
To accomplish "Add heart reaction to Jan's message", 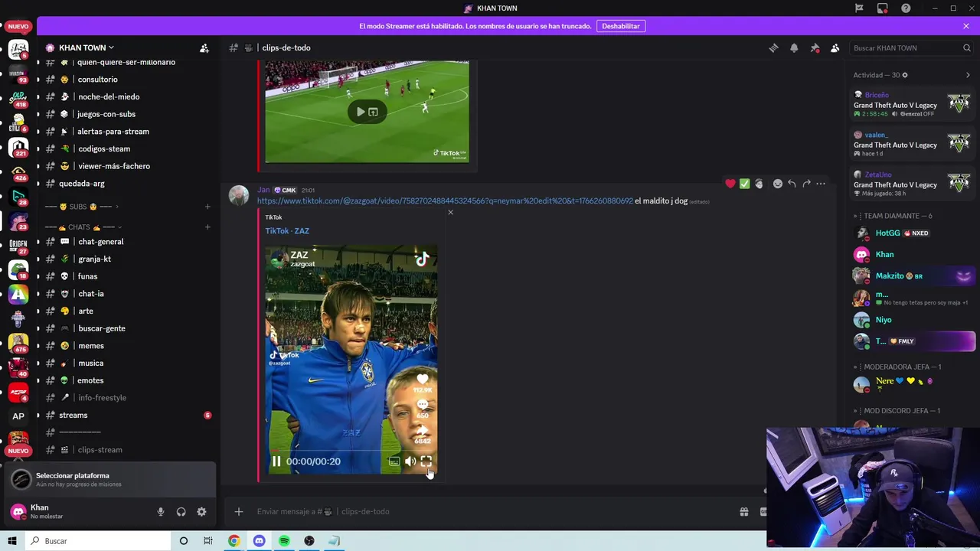I will [x=730, y=184].
